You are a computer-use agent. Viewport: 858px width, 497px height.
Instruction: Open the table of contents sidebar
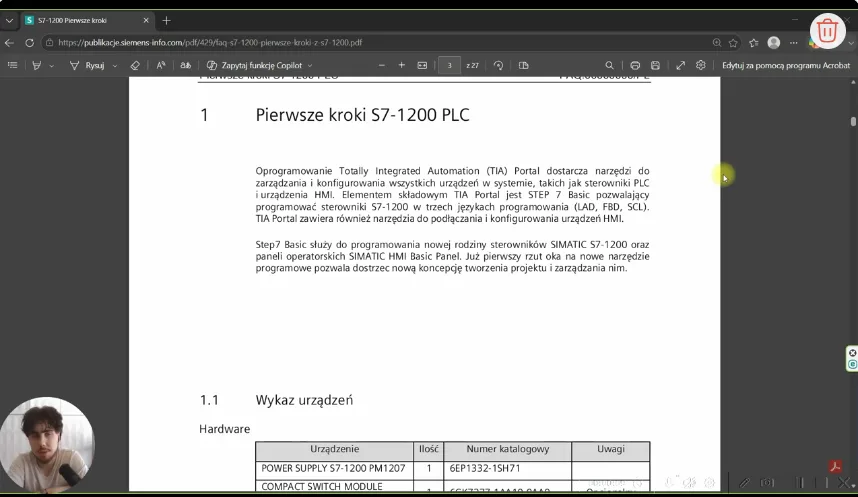click(13, 65)
